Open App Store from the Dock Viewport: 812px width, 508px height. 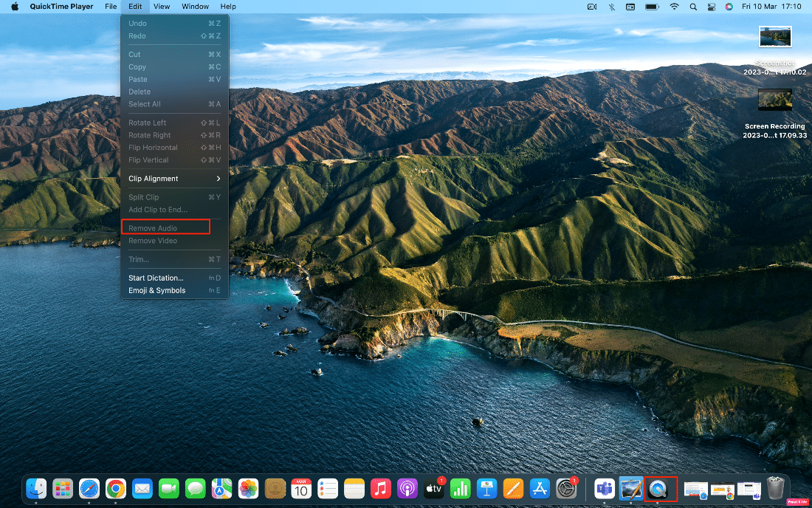click(540, 488)
